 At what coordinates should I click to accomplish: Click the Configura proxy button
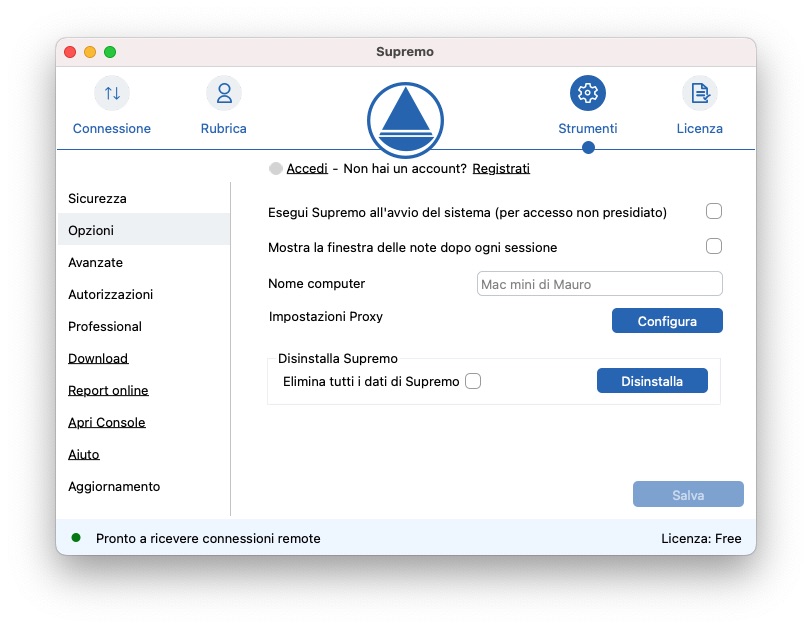click(667, 321)
